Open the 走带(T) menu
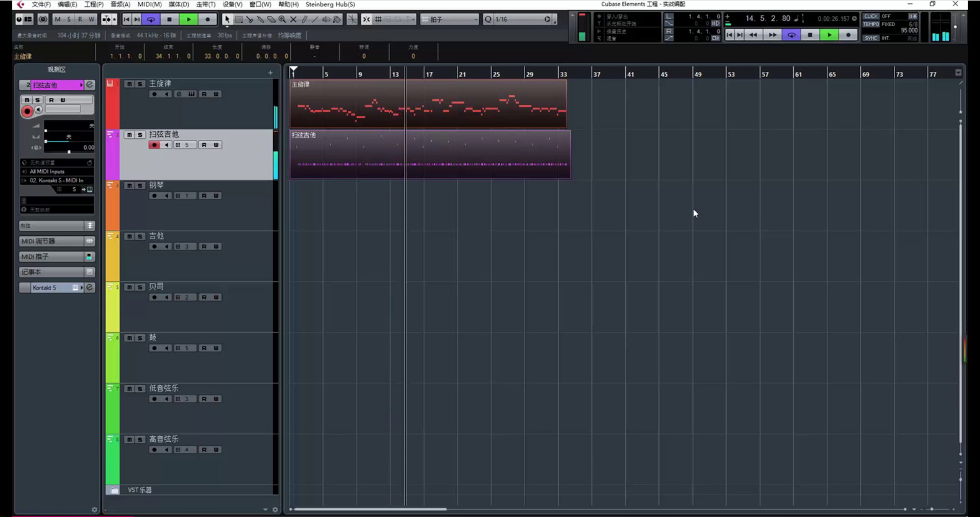This screenshot has height=517, width=980. (206, 4)
